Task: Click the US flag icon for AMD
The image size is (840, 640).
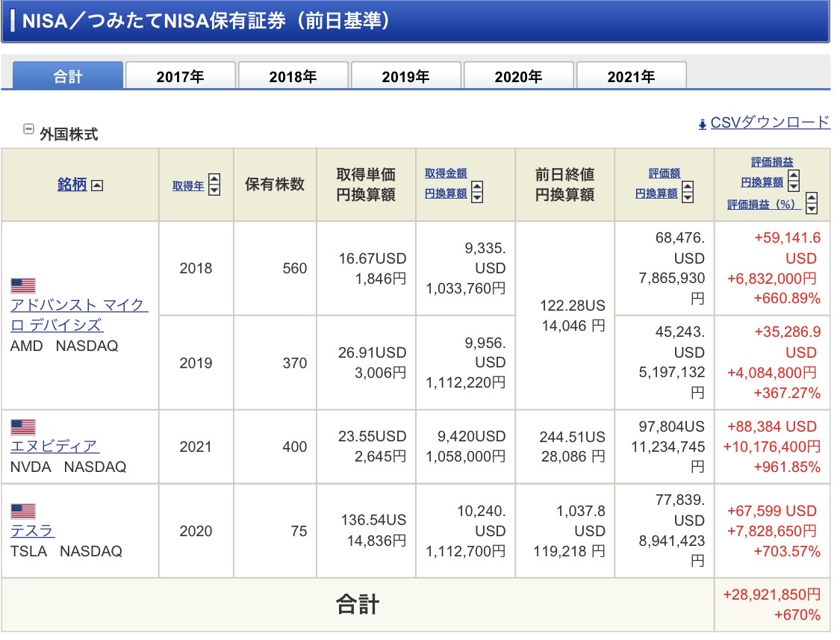Action: click(23, 286)
